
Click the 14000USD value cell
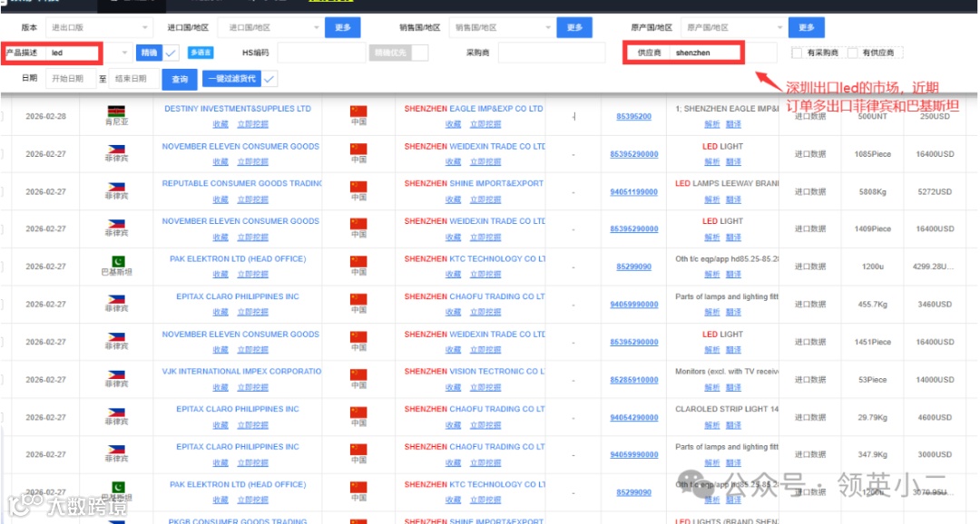[x=935, y=380]
